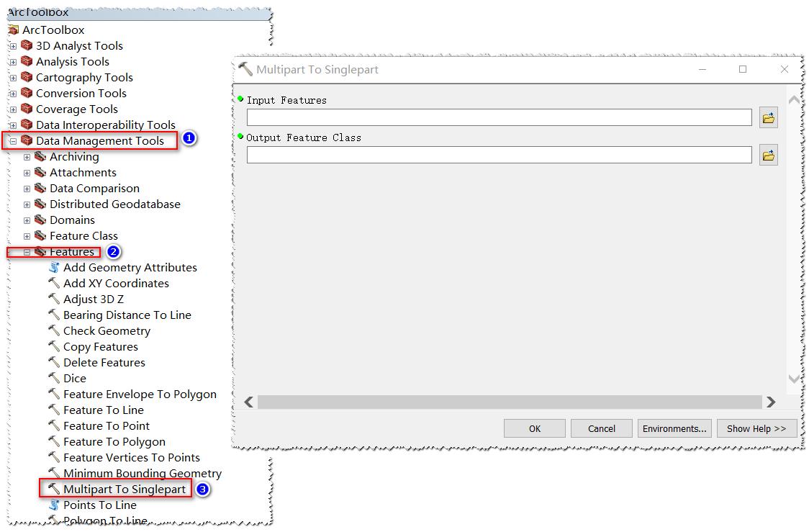Screen dimensions: 809x532
Task: Click the Attachments toolset icon
Action: (x=40, y=172)
